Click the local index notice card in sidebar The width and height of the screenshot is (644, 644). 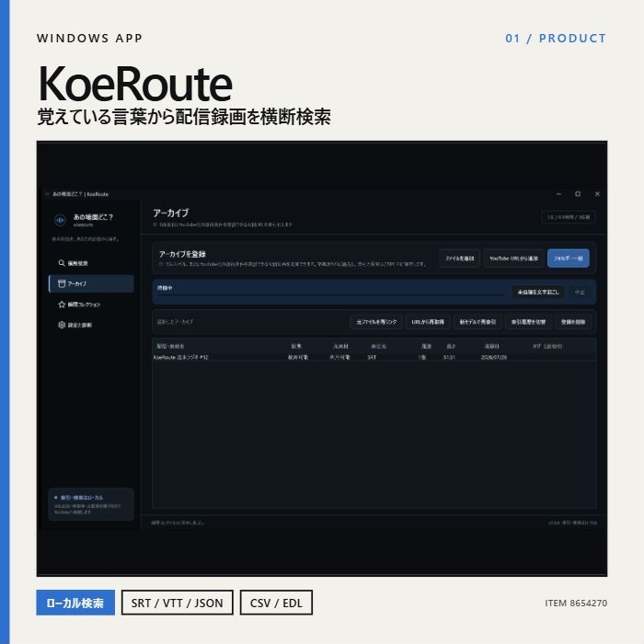click(91, 504)
